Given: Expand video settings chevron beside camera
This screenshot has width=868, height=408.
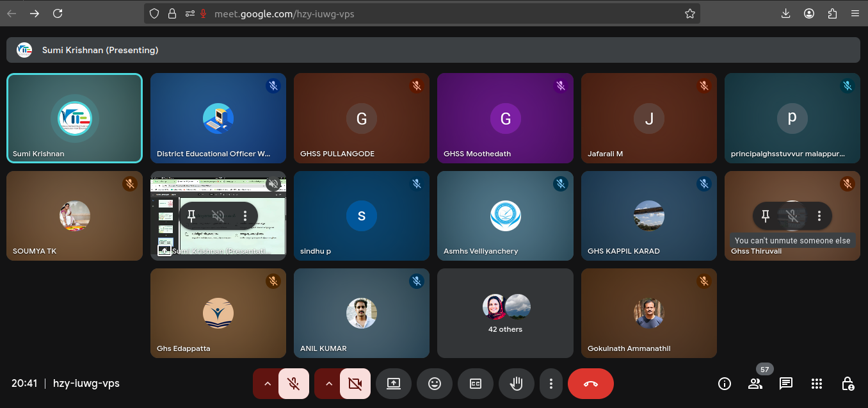Looking at the screenshot, I should tap(329, 384).
